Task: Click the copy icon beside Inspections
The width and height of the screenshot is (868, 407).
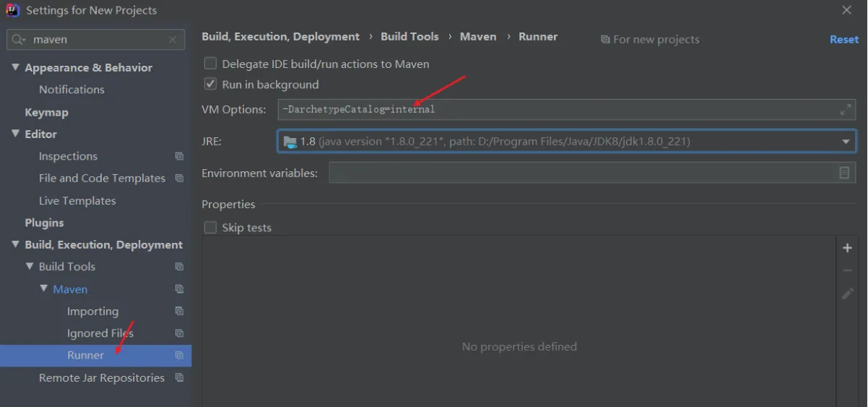Action: click(x=179, y=156)
